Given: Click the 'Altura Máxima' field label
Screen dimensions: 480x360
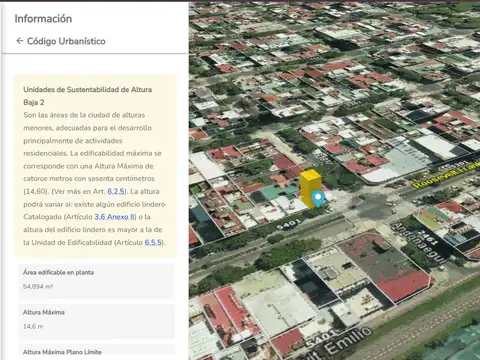Looking at the screenshot, I should click(x=44, y=312).
